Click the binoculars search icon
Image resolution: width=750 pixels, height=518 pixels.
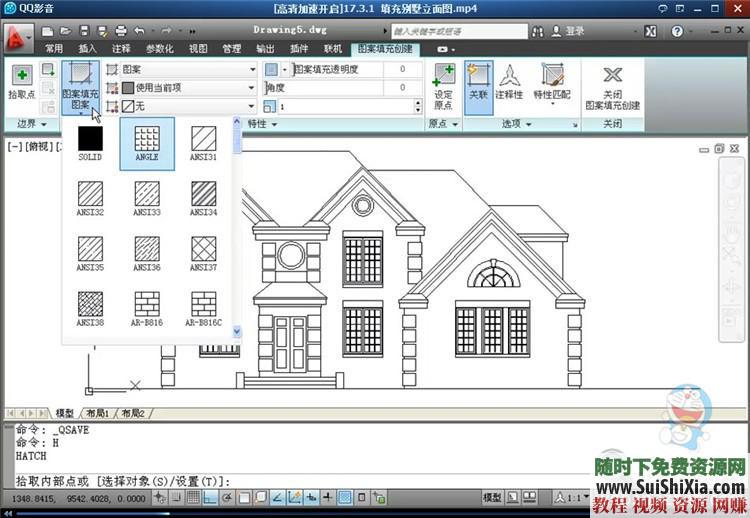tap(538, 32)
